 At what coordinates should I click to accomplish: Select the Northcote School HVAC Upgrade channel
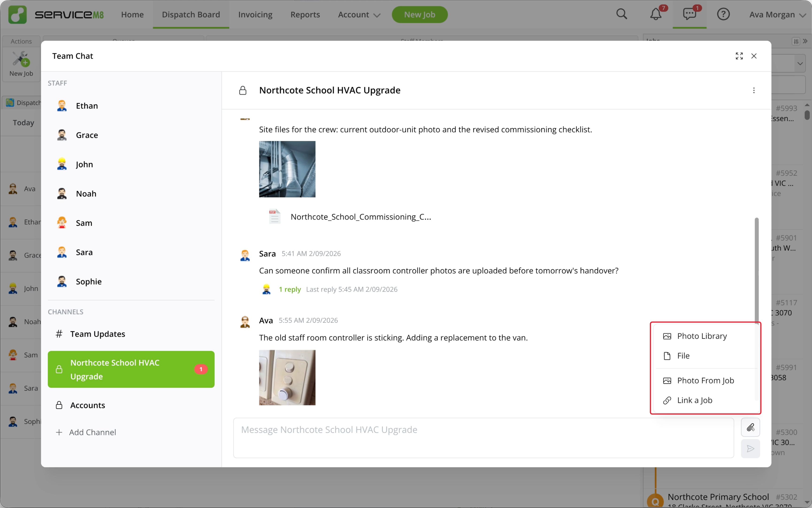coord(131,369)
